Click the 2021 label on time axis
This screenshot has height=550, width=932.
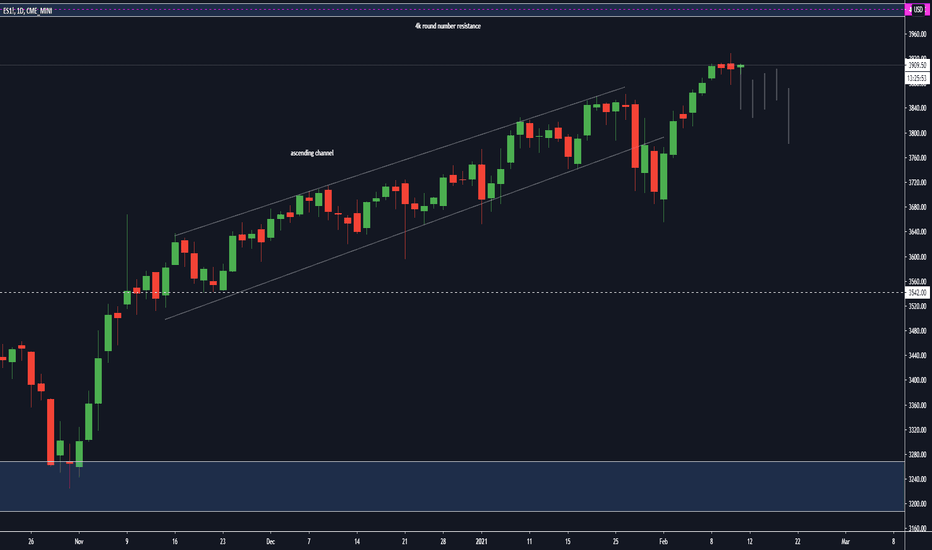pyautogui.click(x=481, y=542)
